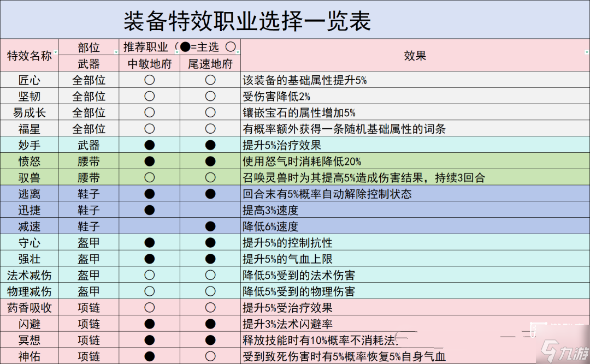Select the 福星 cell

pyautogui.click(x=29, y=129)
